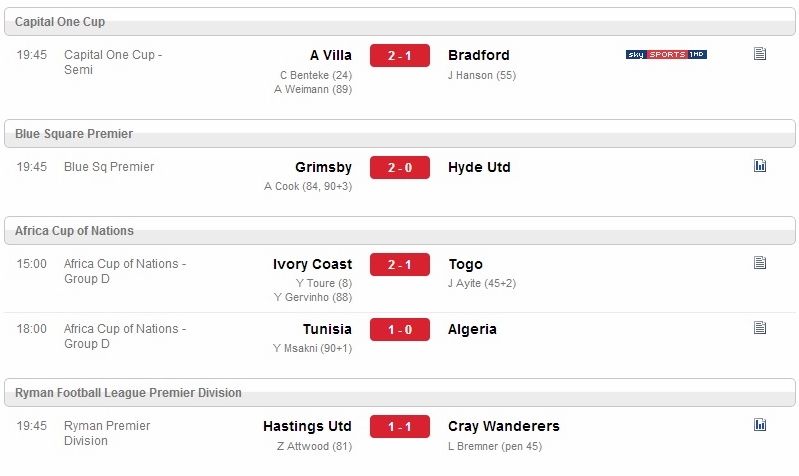This screenshot has height=476, width=799.
Task: Open the Ivory Coast team link
Action: 312,264
